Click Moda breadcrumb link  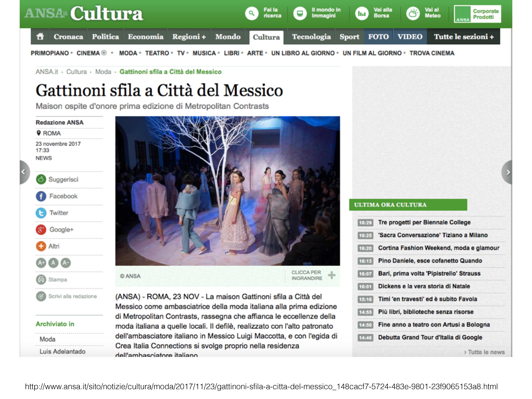coord(103,72)
